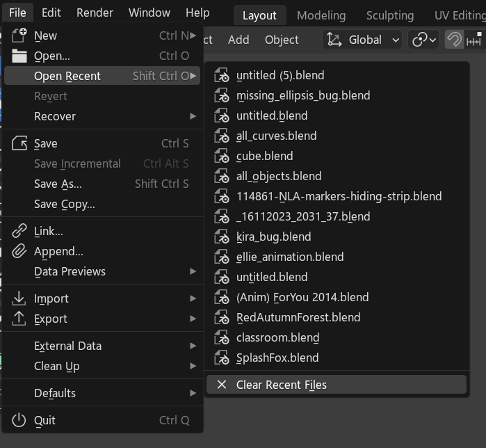Choose the Append... menu entry
The image size is (486, 448).
102,251
